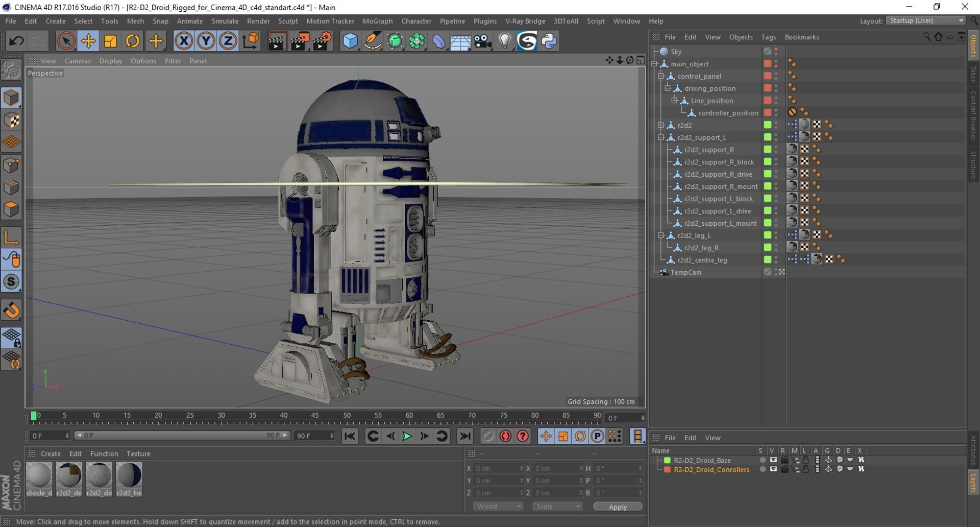Select the R2-D2_Droid_Base layer

pos(702,460)
